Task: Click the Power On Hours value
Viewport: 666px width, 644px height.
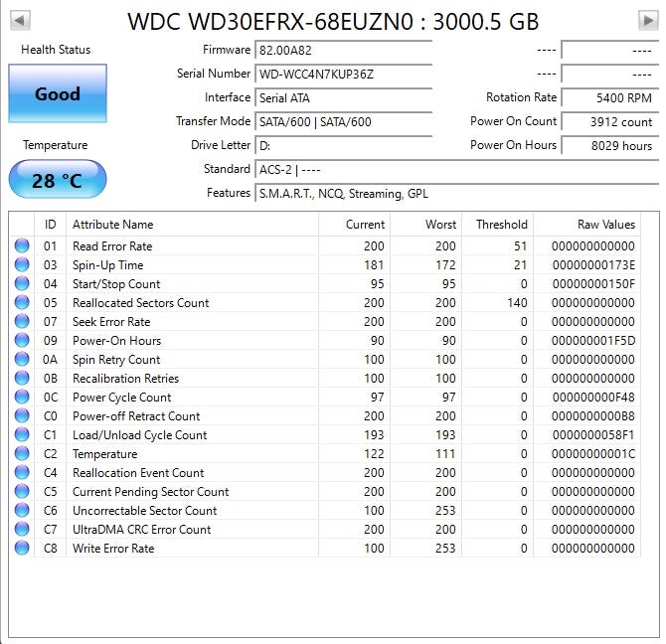Action: 610,146
